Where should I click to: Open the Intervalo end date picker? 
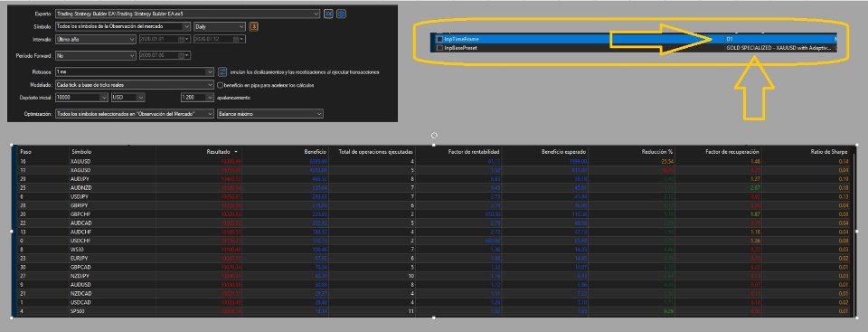point(220,40)
